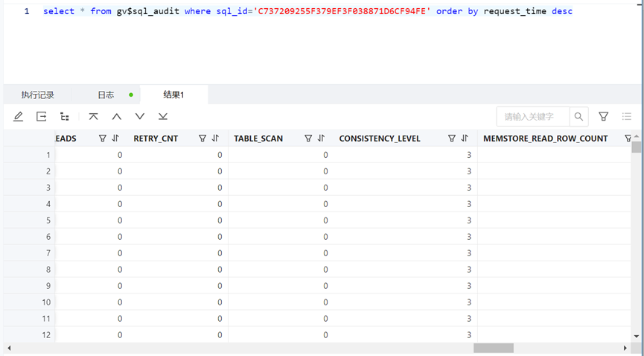The width and height of the screenshot is (644, 356).
Task: Jump to last row arrow icon
Action: 163,117
